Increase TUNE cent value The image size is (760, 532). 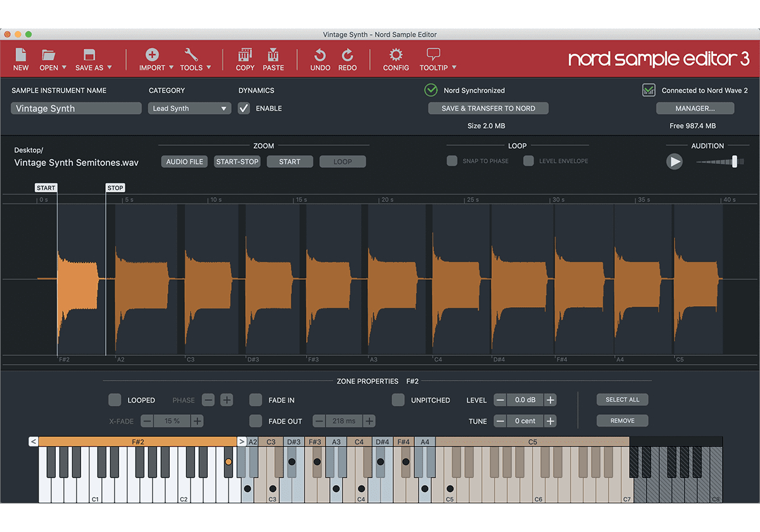point(550,421)
